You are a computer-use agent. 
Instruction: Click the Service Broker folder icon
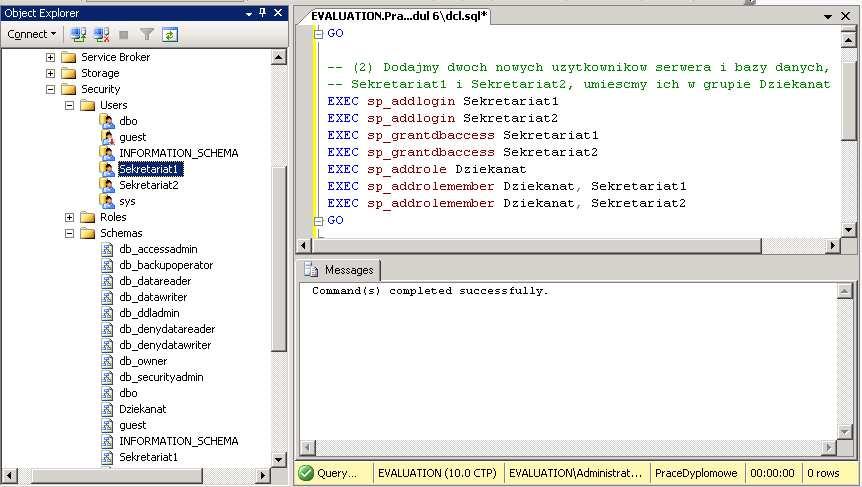pos(69,57)
